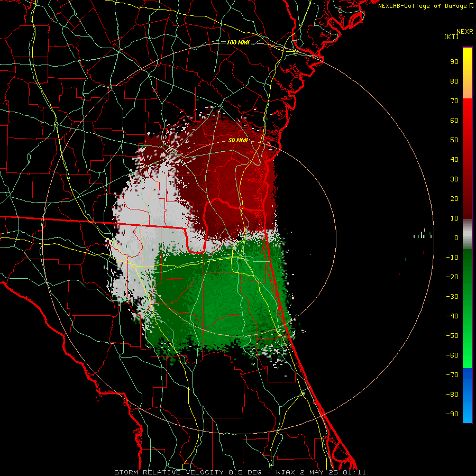The image size is (476, 476).
Task: Click the bright green segment of the color bar
Action: [x=467, y=349]
